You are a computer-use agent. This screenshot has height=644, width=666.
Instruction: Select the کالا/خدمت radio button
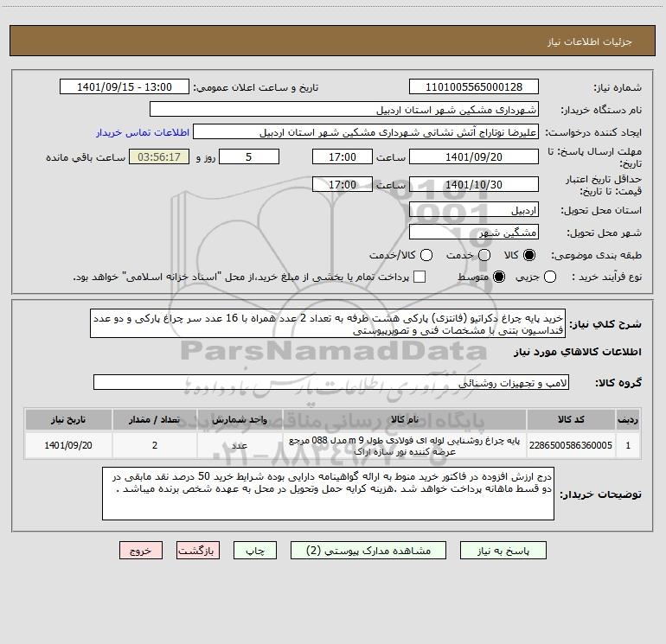pos(426,255)
